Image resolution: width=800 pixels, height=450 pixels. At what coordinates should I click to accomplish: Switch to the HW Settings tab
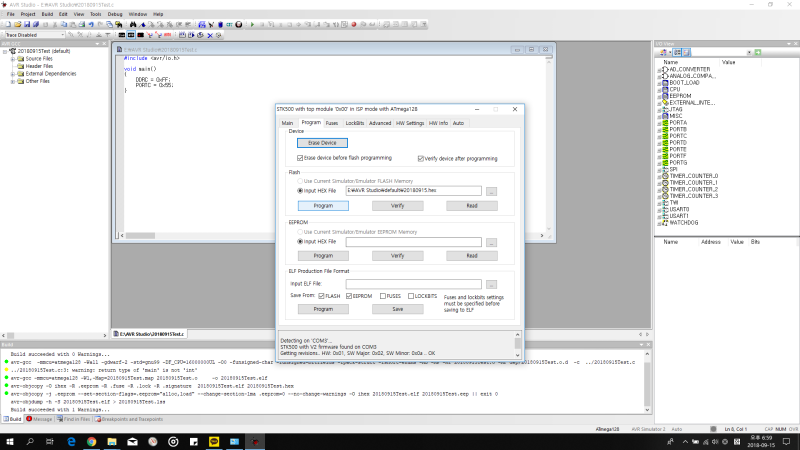click(x=410, y=123)
